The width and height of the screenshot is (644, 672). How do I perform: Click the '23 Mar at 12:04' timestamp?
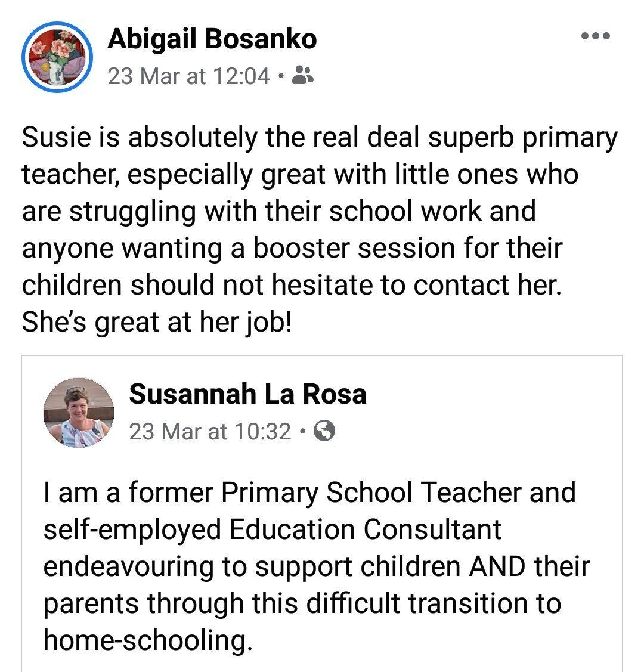[188, 76]
